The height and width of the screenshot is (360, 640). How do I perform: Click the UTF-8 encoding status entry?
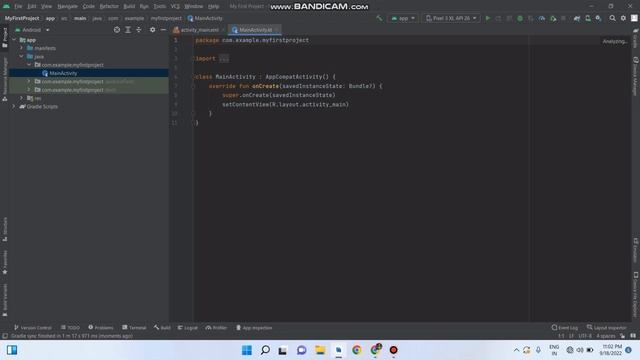pyautogui.click(x=584, y=336)
